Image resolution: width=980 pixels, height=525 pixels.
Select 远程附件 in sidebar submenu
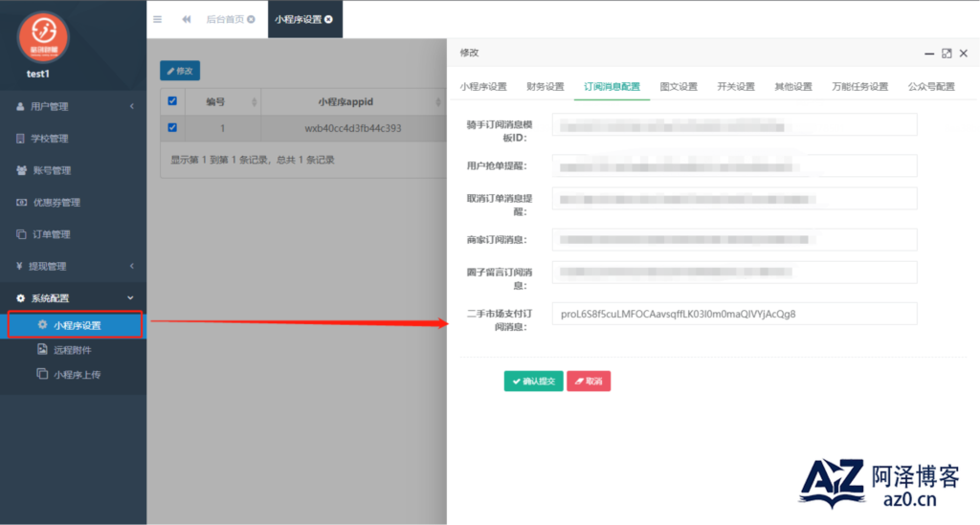[73, 350]
